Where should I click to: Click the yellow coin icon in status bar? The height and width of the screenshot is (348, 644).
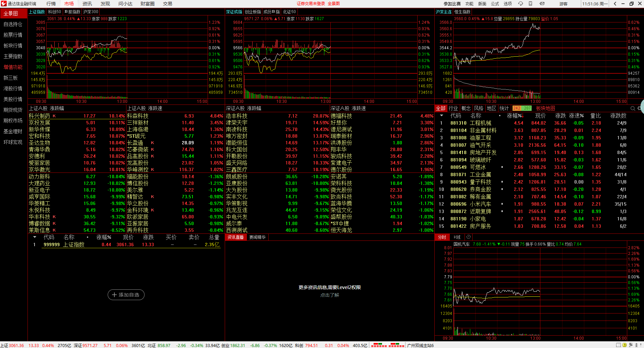click(625, 345)
